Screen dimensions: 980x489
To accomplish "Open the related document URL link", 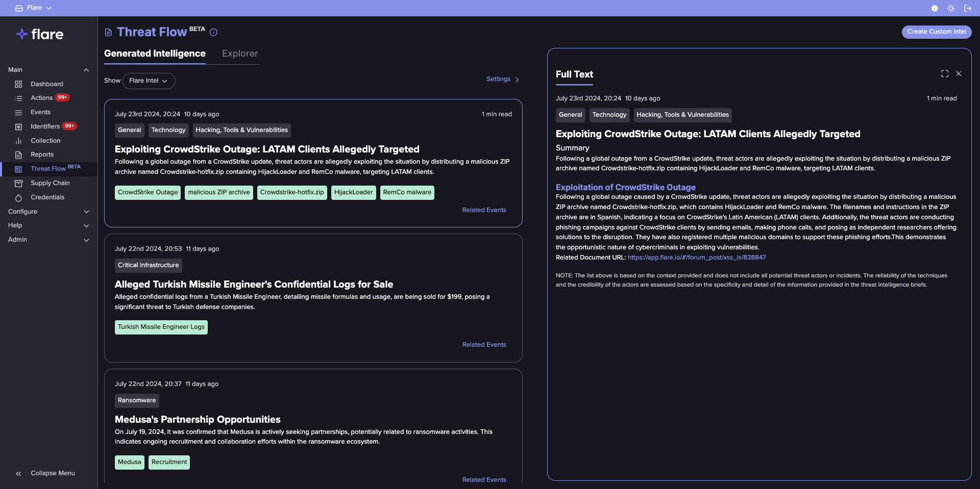I will (x=696, y=258).
